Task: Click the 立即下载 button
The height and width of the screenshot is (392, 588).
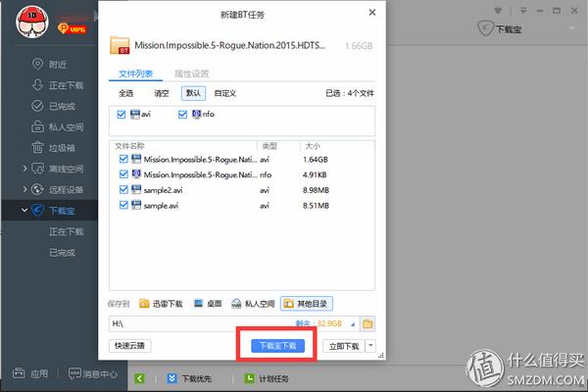Action: (344, 346)
